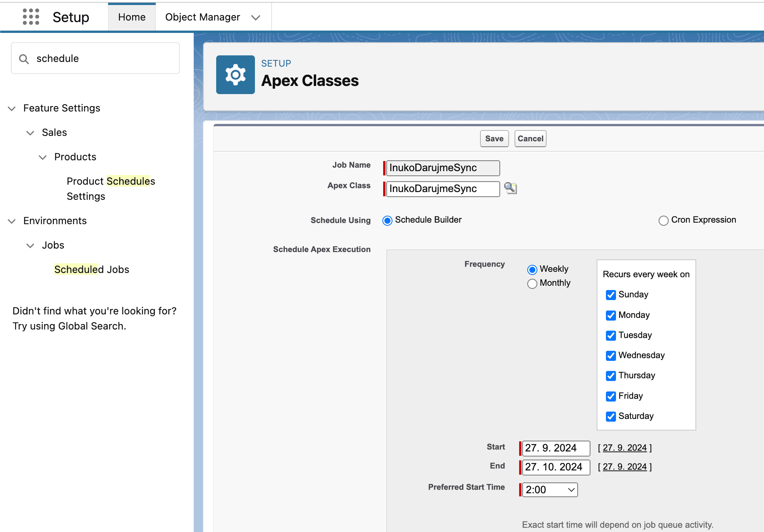This screenshot has width=764, height=532.
Task: Click the search magnifier icon in Quick Find
Action: (24, 59)
